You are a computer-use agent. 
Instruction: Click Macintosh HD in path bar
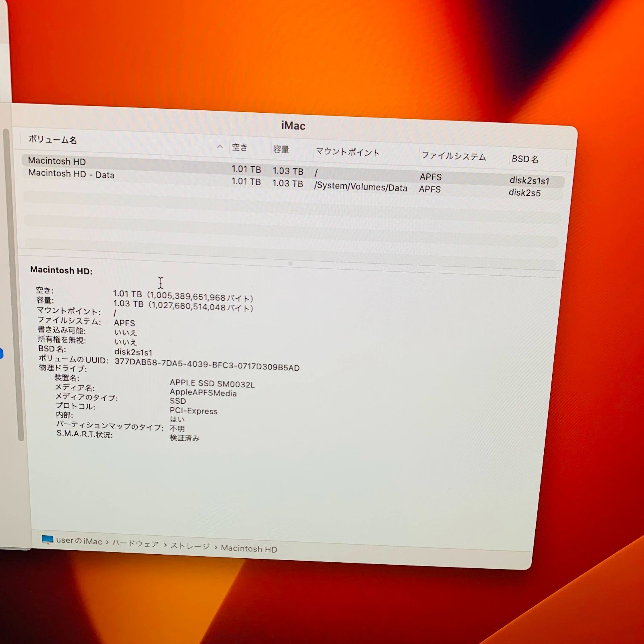coord(249,549)
